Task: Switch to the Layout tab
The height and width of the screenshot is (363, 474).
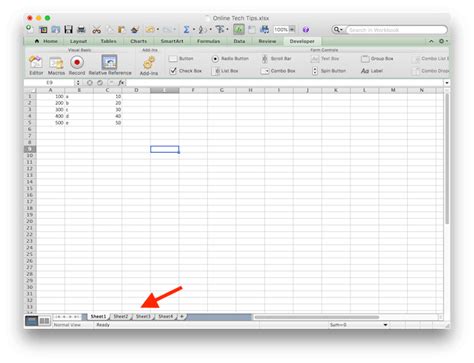Action: 78,41
